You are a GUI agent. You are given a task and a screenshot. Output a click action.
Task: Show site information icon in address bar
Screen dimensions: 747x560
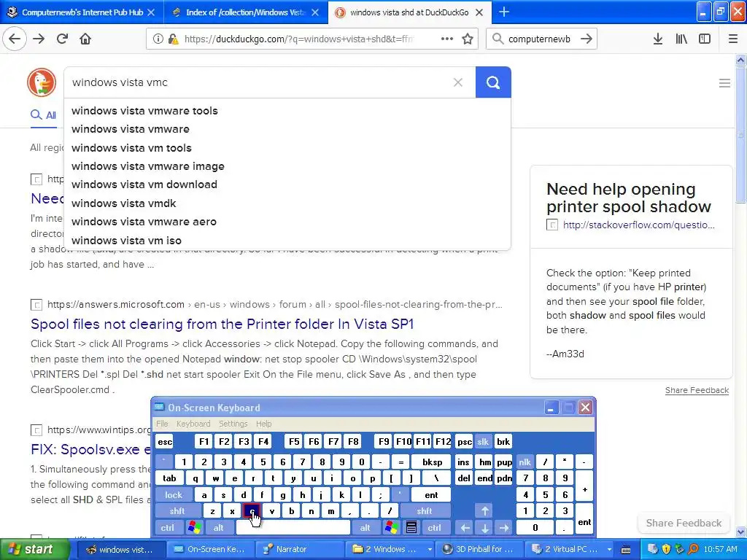pyautogui.click(x=158, y=39)
